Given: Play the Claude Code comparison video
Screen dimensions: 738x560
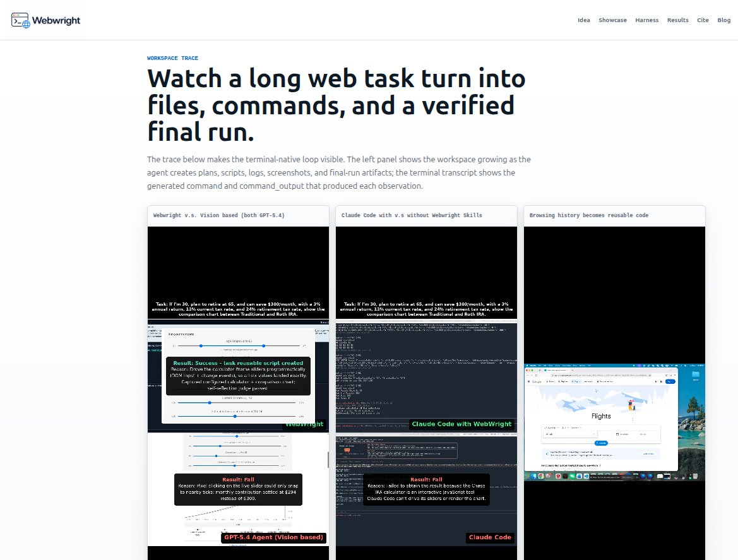Looking at the screenshot, I should 426,393.
